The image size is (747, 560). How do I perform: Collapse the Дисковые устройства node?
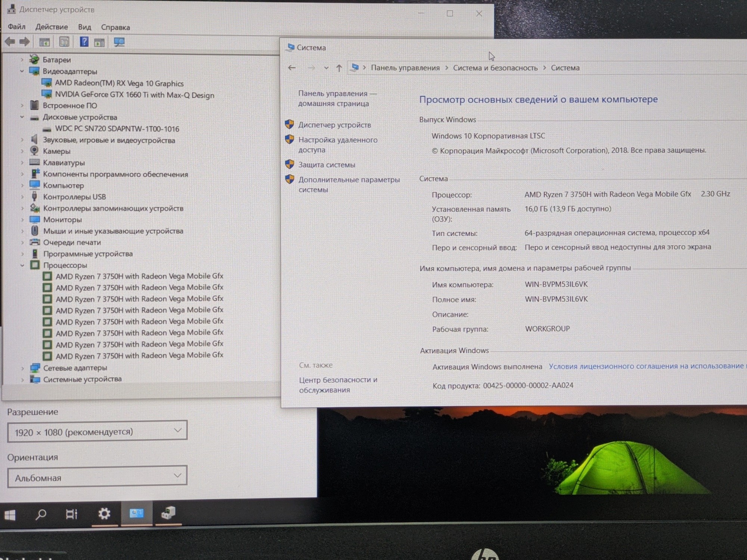click(x=22, y=117)
